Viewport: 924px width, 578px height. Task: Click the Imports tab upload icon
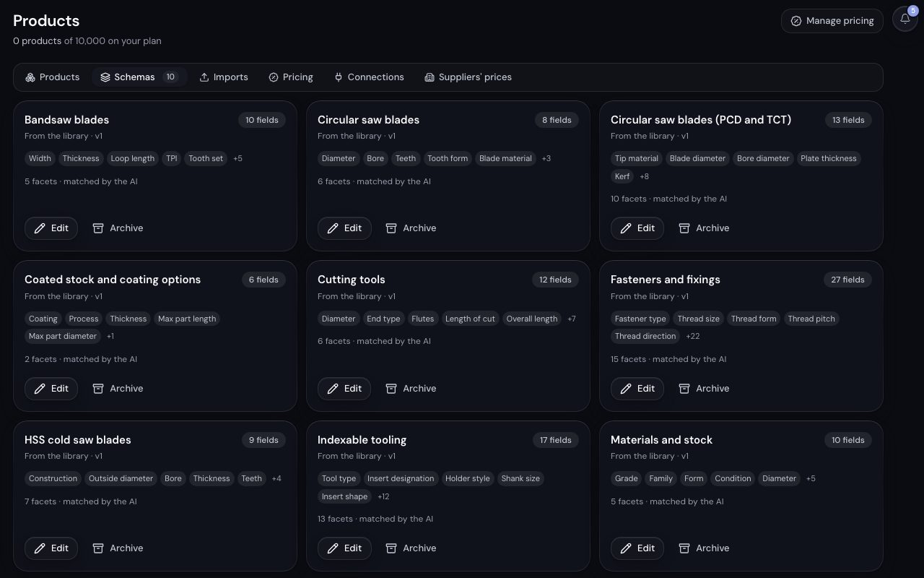tap(204, 77)
